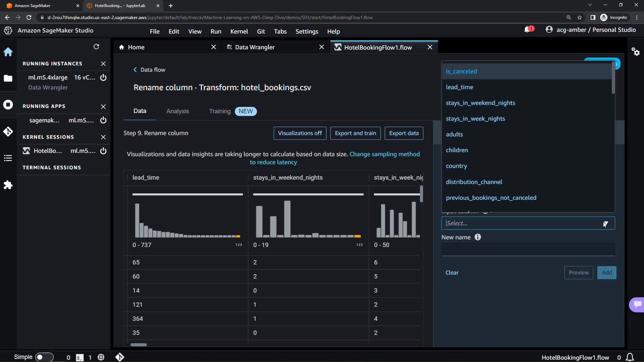The image size is (644, 362).
Task: Switch to the Analysis tab
Action: 177,111
